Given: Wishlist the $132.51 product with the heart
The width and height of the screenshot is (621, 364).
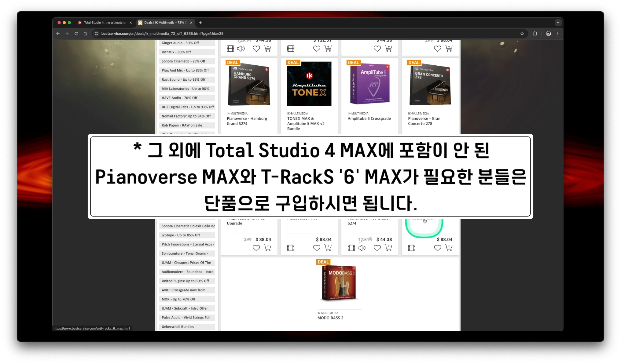Looking at the screenshot, I should pos(317,48).
